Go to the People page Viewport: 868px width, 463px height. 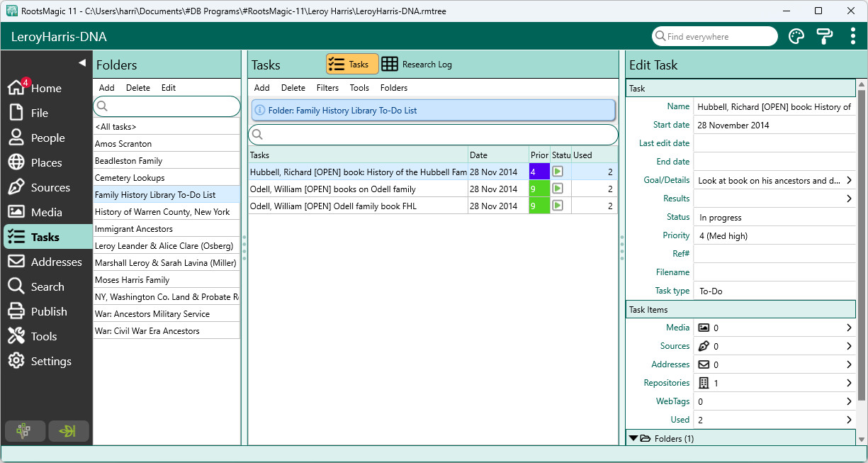click(47, 138)
